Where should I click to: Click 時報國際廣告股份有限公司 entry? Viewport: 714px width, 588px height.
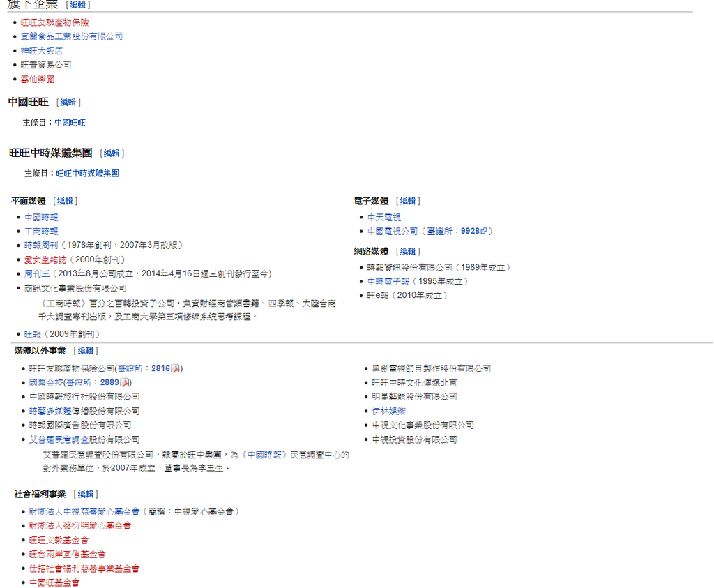click(80, 425)
